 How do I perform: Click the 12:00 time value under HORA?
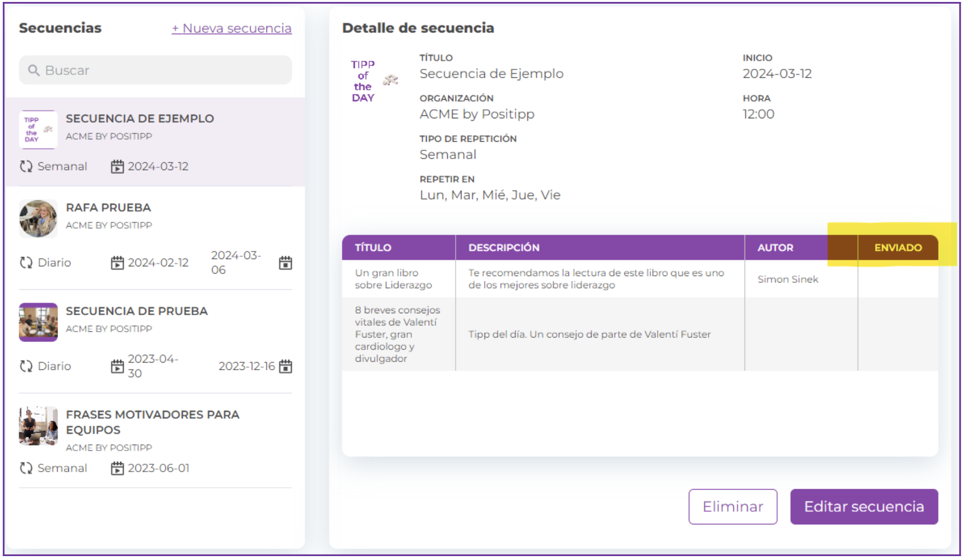tap(758, 114)
